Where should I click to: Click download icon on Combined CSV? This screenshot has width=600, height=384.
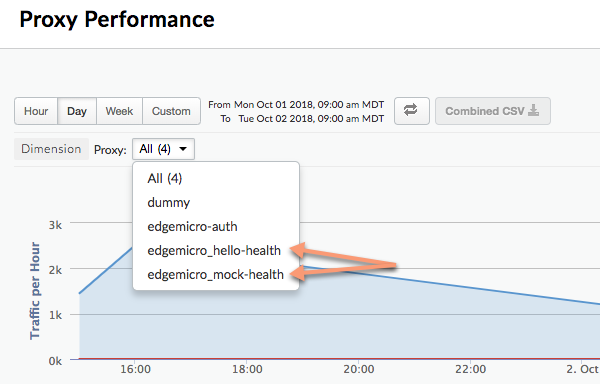click(533, 111)
